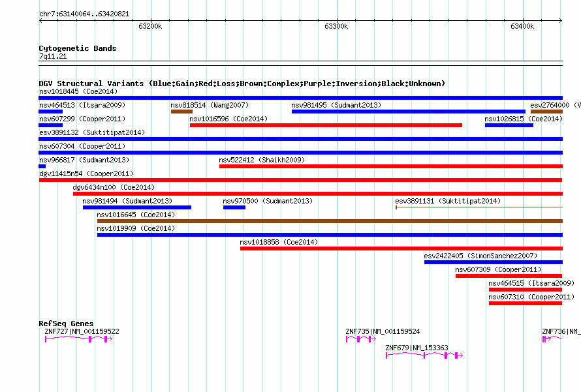Select the Cytogenetic Bands track title
The height and width of the screenshot is (392, 581).
[x=78, y=48]
